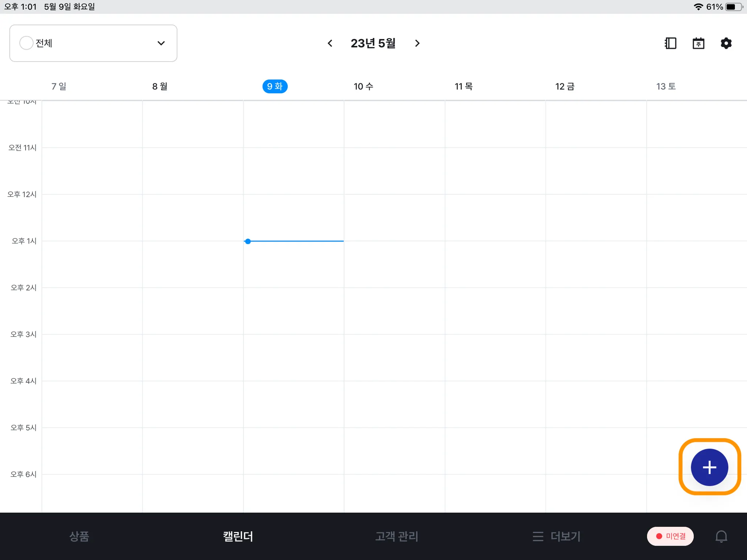Tap Thursday 11 목 at 오후 2시 slot
This screenshot has width=747, height=560.
[495, 311]
